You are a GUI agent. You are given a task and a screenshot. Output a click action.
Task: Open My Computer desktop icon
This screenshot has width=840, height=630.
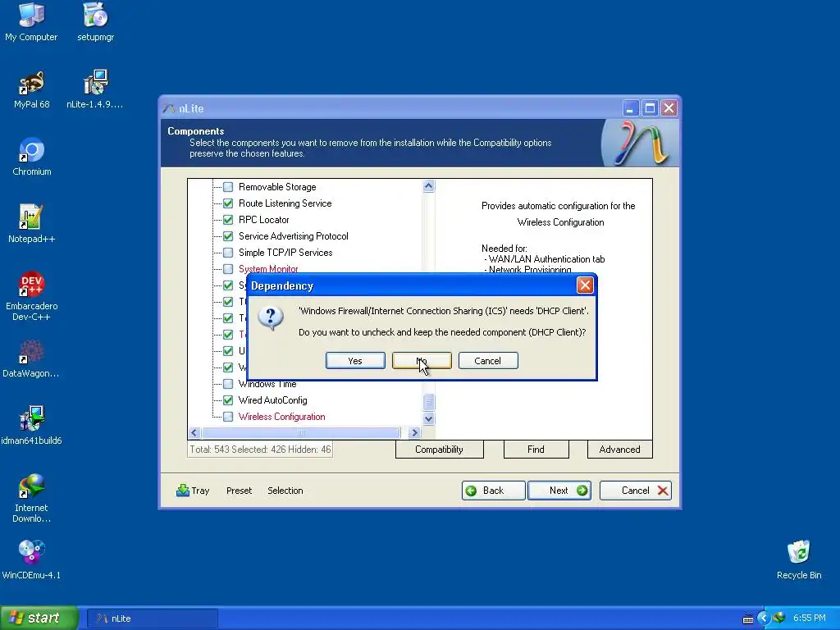tap(31, 22)
